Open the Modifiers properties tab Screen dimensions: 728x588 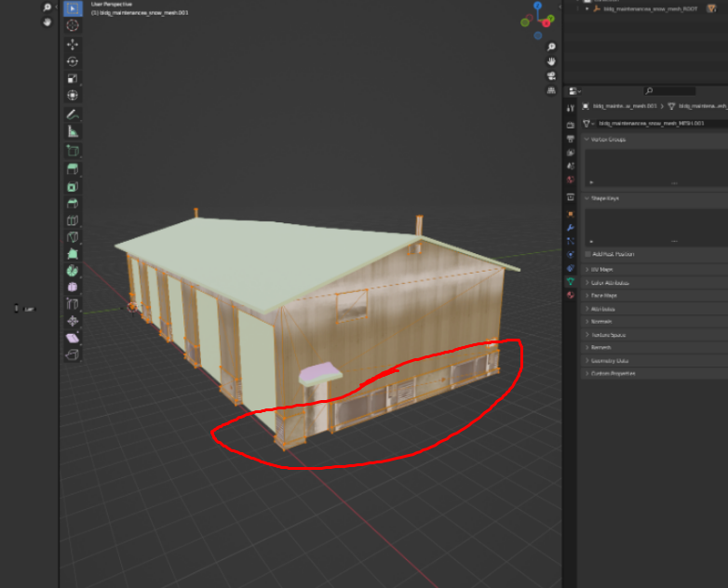(571, 227)
